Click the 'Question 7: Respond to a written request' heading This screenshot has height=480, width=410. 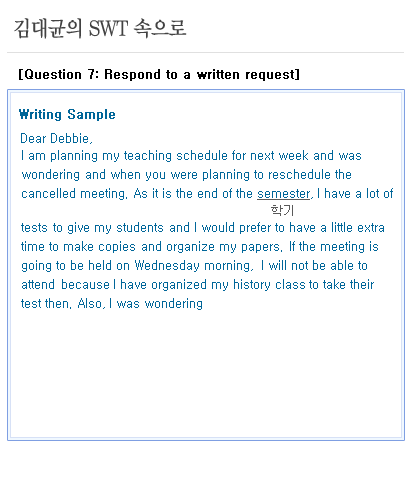[x=159, y=74]
